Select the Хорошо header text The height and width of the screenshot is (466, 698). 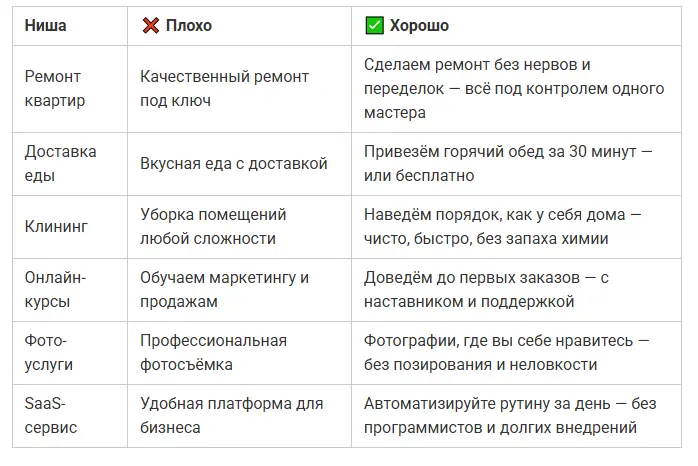click(x=420, y=26)
